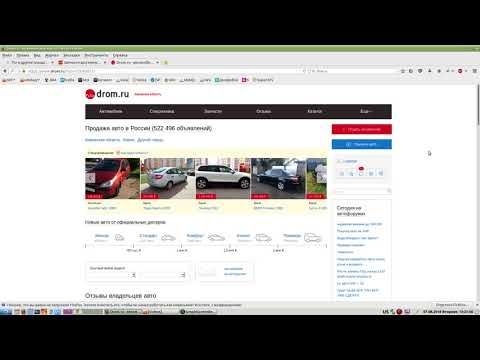Click the browser back arrow button
The image size is (480, 360).
pyautogui.click(x=5, y=71)
